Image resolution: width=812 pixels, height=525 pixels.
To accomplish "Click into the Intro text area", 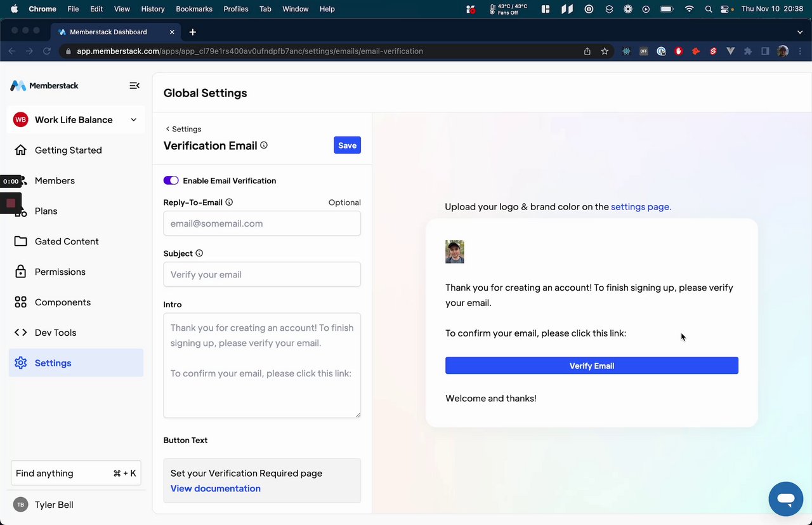I will click(262, 366).
